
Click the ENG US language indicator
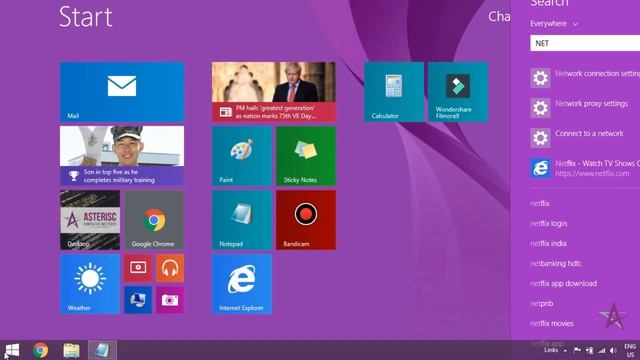pyautogui.click(x=630, y=350)
